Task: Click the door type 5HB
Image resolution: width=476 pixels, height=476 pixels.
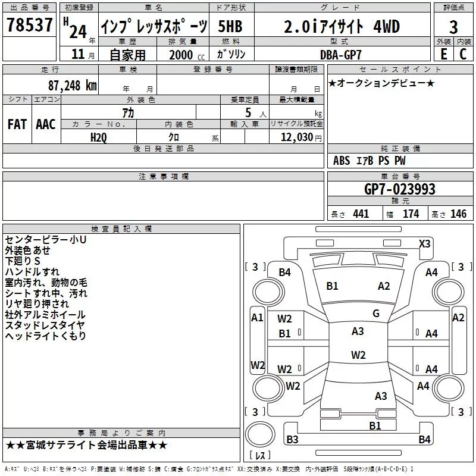Action: (x=230, y=26)
